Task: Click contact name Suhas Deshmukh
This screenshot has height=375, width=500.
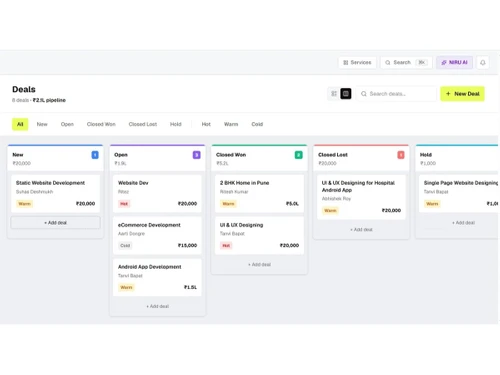Action: [x=34, y=192]
